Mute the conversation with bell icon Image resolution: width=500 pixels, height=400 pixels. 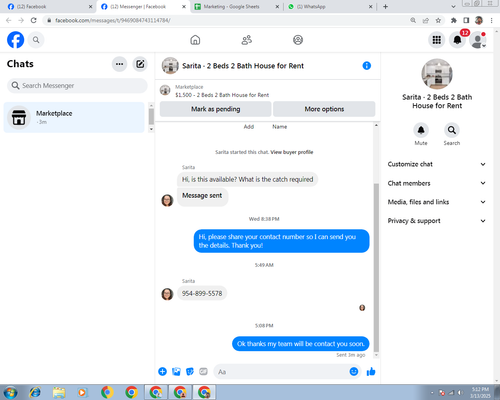pyautogui.click(x=421, y=130)
